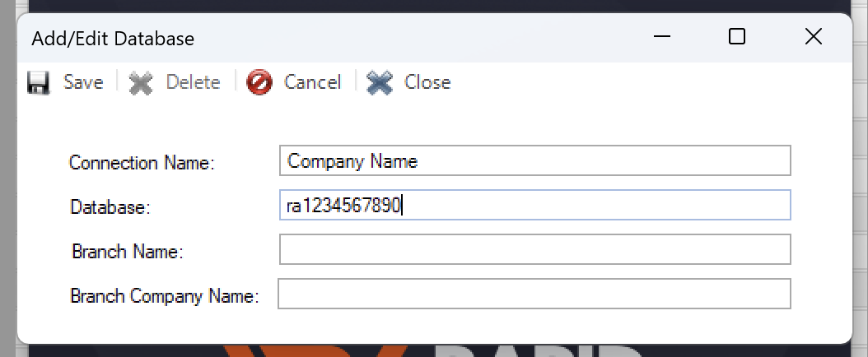Click into the Database text field
868x357 pixels.
(x=534, y=205)
